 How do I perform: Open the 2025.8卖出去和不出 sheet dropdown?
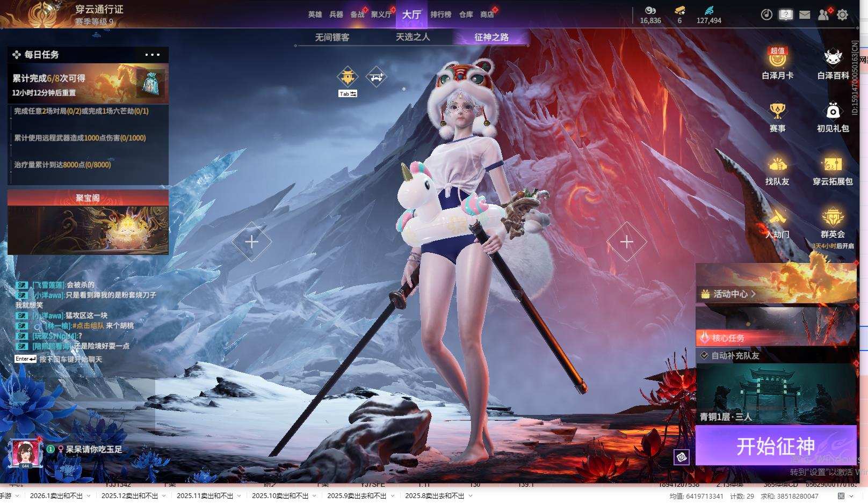click(470, 496)
